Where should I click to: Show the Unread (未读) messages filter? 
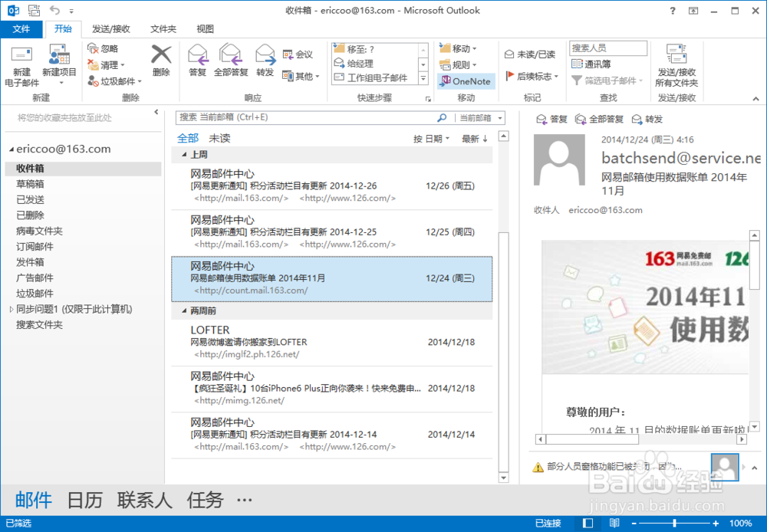tap(219, 139)
